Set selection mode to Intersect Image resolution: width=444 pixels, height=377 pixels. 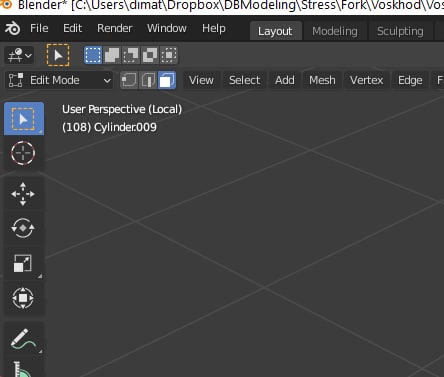pyautogui.click(x=169, y=55)
